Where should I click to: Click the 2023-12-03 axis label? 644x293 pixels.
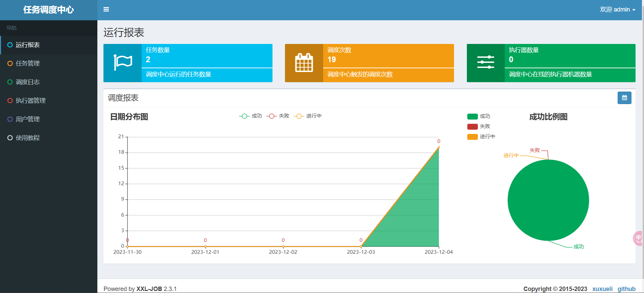tap(361, 252)
